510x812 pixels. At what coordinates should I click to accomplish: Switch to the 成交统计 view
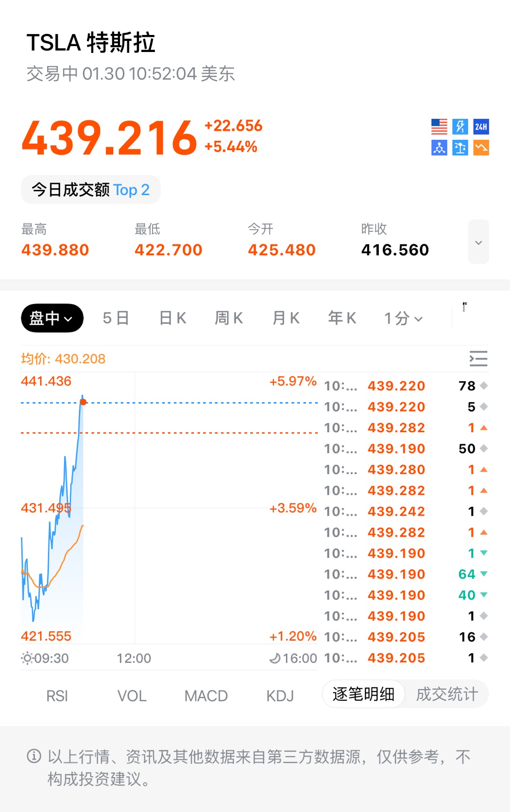click(x=447, y=694)
